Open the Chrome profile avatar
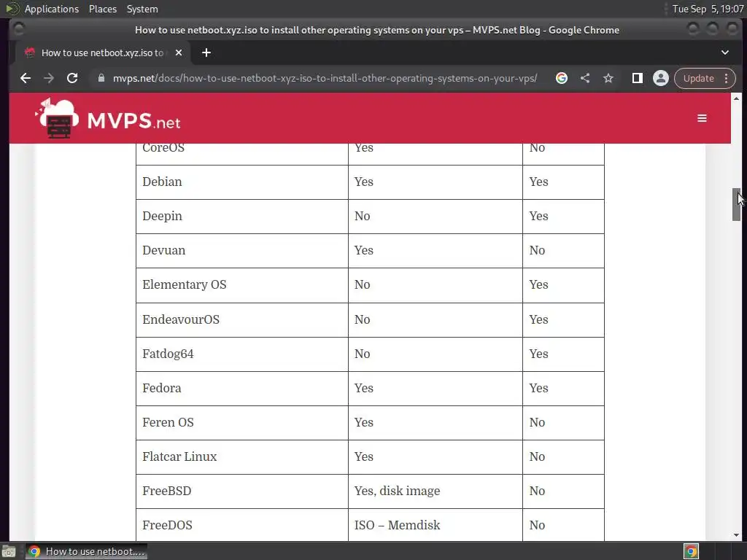The height and width of the screenshot is (560, 747). coord(661,78)
